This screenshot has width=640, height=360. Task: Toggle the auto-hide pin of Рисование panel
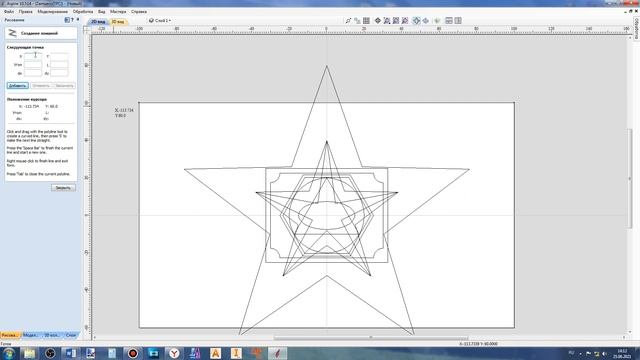(78, 20)
